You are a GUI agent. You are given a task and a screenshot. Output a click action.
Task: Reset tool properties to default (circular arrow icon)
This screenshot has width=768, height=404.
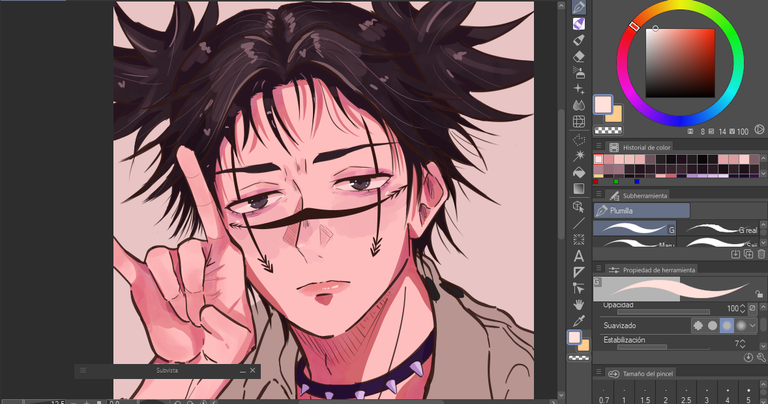[x=748, y=358]
